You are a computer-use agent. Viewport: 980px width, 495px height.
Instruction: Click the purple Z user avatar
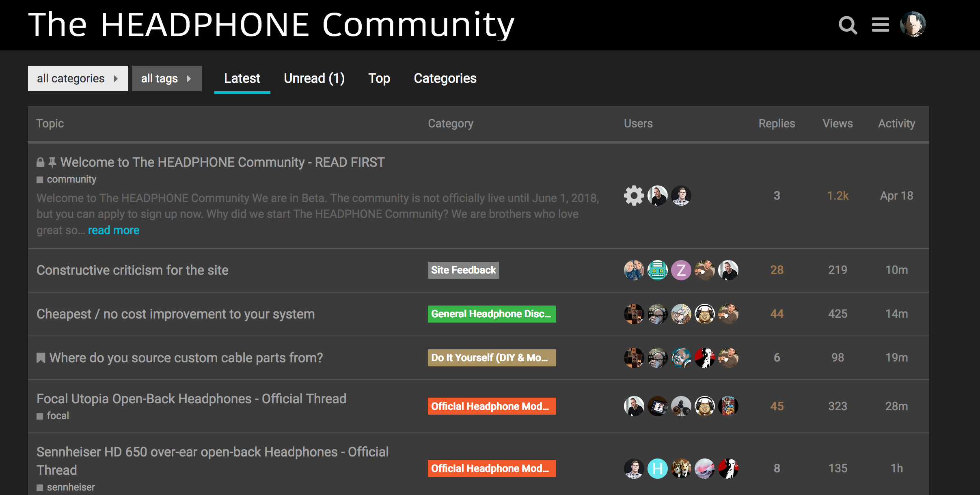tap(681, 270)
